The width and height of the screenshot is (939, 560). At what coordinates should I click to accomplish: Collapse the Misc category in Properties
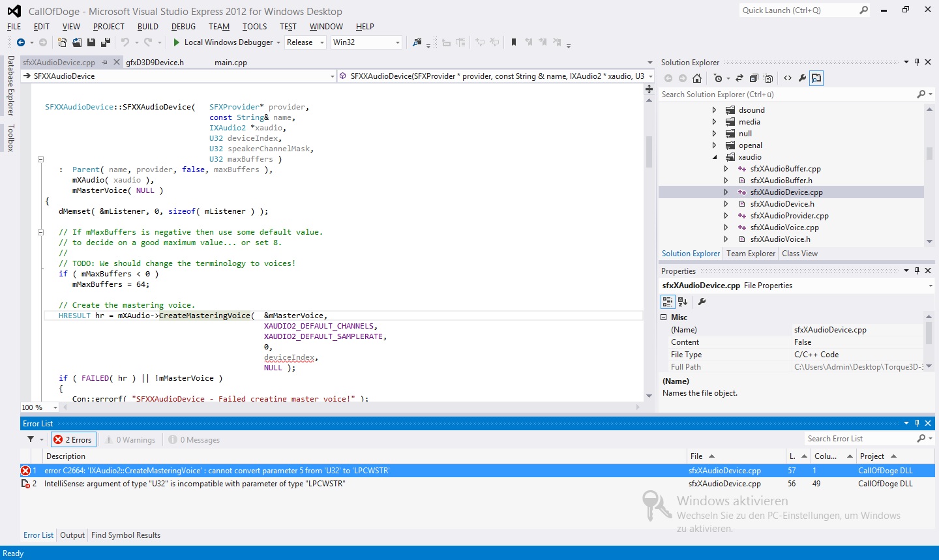664,317
